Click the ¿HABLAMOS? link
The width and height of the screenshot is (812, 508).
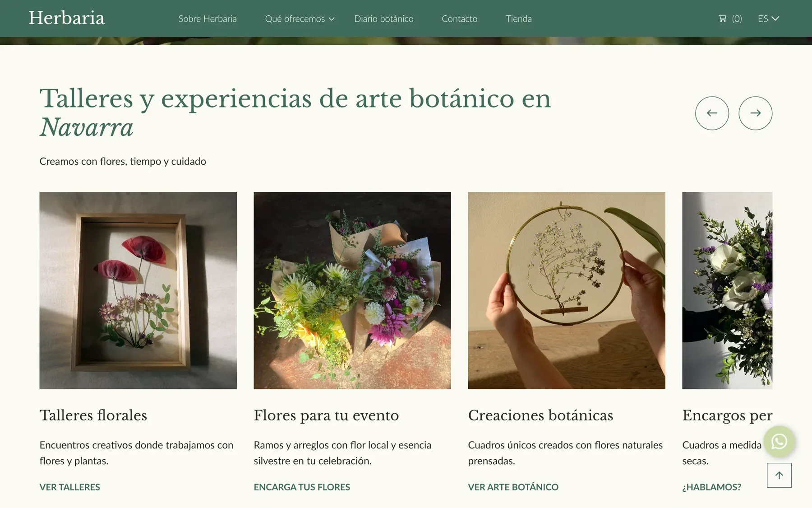coord(711,487)
